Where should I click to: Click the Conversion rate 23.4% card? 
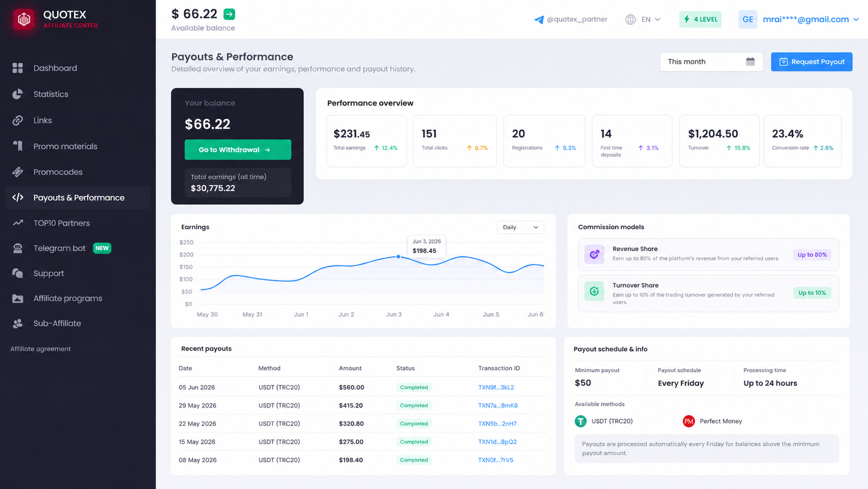(803, 141)
